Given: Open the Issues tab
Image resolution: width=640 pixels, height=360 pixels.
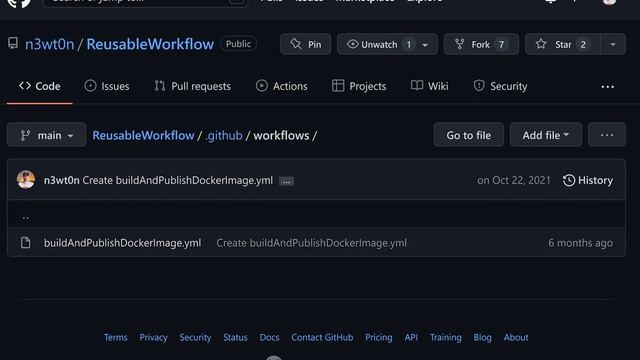Looking at the screenshot, I should tap(107, 86).
